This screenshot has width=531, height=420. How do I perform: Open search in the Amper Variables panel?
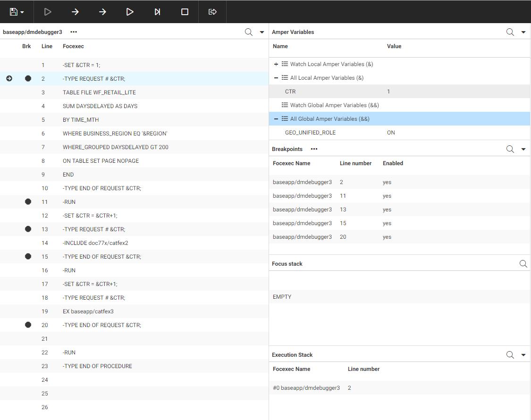tap(510, 32)
